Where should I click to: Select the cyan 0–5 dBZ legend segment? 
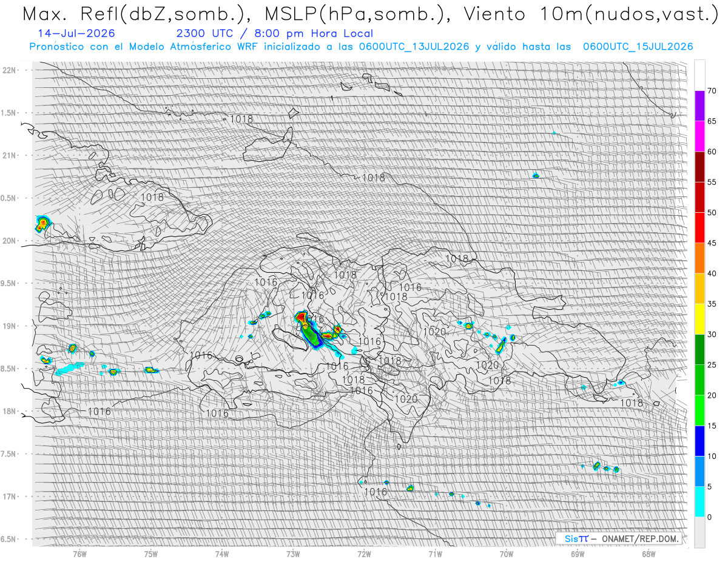(x=699, y=502)
